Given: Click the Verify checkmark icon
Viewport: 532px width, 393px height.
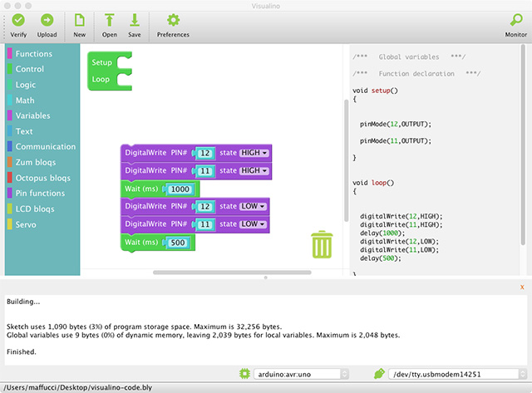Looking at the screenshot, I should (x=18, y=20).
